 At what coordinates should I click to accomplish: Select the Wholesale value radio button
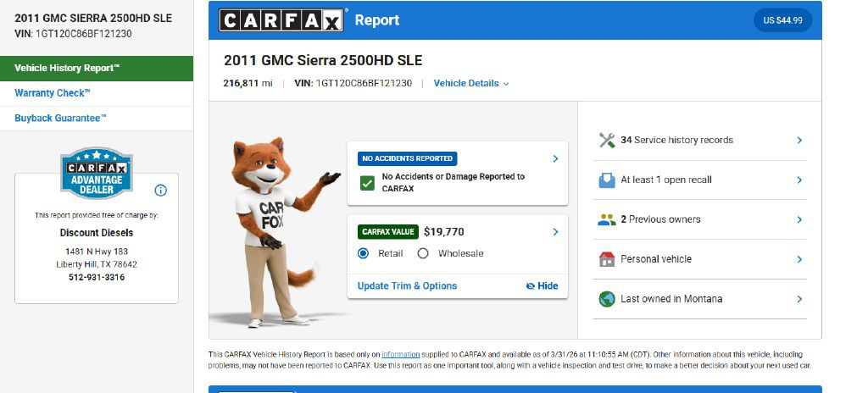(423, 253)
